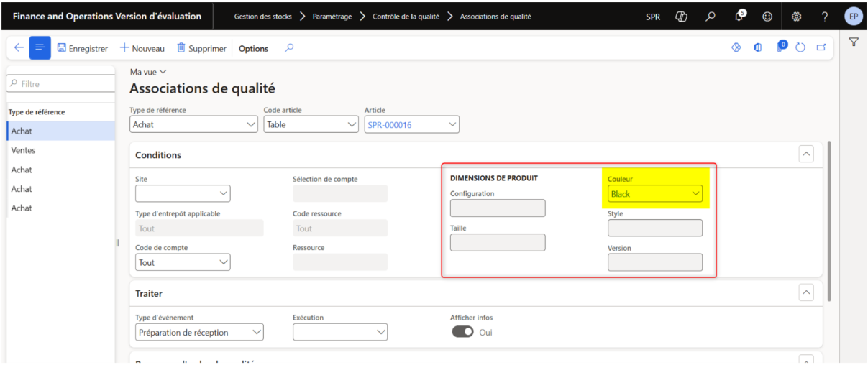Click the Enregistrer button
The height and width of the screenshot is (365, 868).
coord(82,48)
